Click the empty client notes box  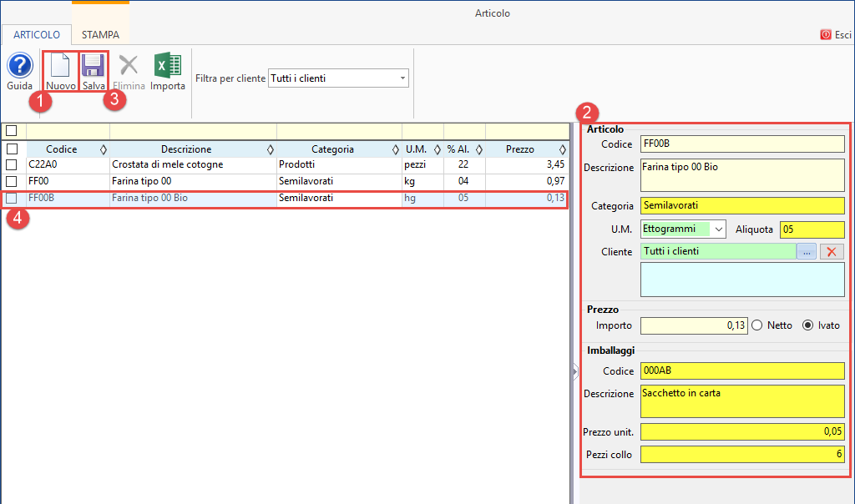(x=742, y=280)
